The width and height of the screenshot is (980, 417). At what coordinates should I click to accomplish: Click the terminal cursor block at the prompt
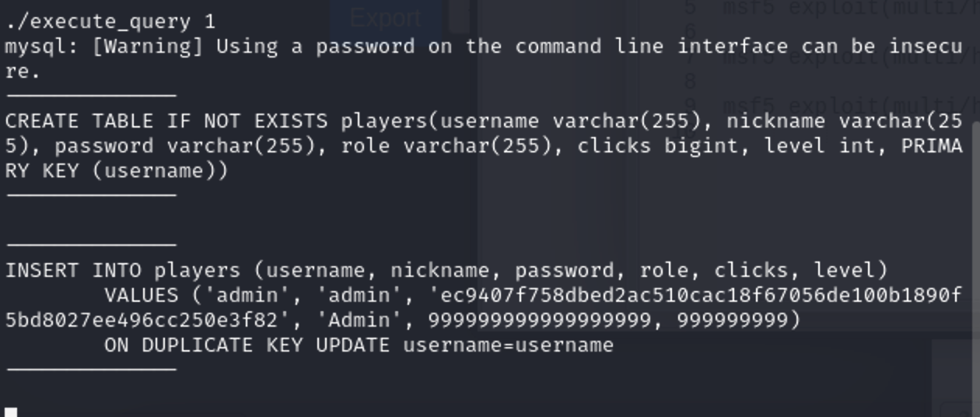[11, 412]
